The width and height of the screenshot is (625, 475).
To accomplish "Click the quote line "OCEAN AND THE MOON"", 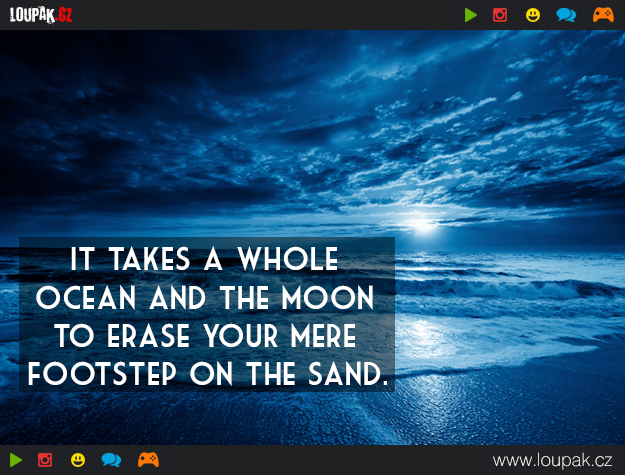I will tap(205, 298).
